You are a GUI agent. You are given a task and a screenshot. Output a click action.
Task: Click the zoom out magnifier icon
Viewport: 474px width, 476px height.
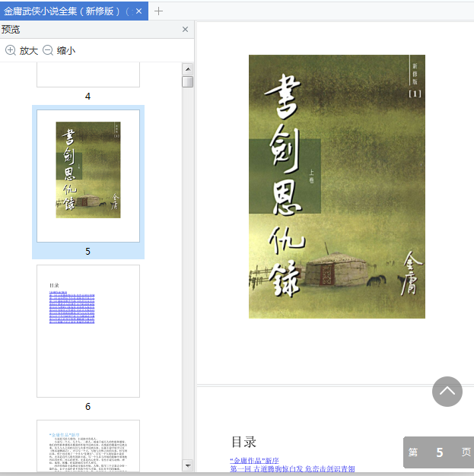tap(48, 50)
